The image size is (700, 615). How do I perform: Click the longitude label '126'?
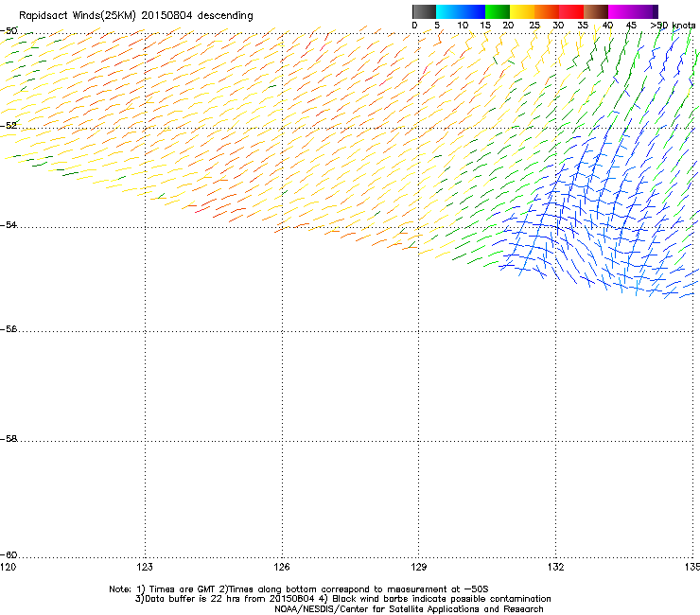point(282,567)
